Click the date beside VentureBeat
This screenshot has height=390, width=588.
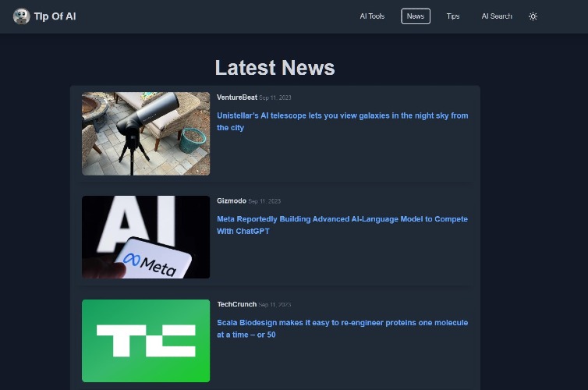click(275, 97)
